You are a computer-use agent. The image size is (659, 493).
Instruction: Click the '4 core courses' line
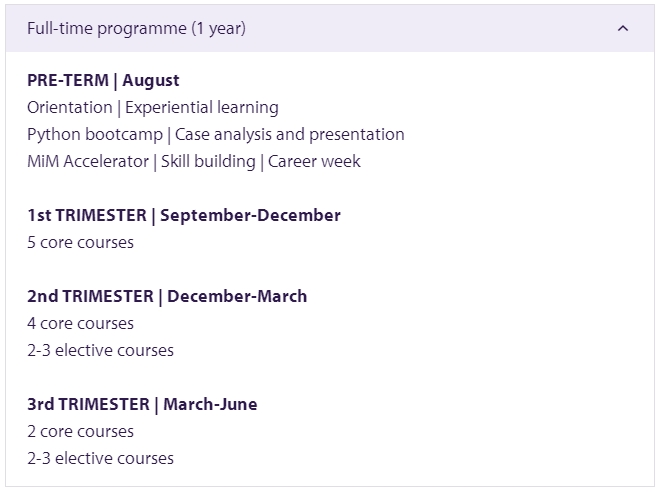point(81,324)
